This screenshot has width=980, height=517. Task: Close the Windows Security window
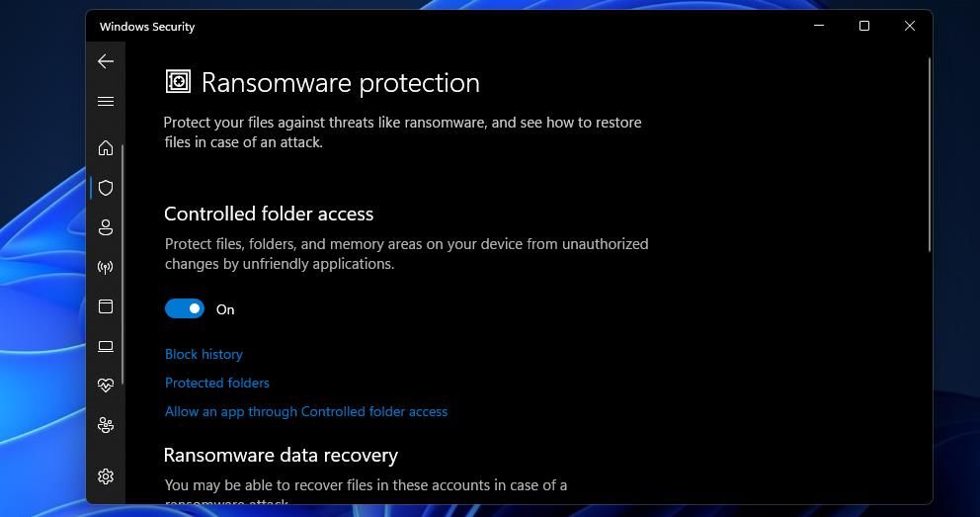point(910,26)
